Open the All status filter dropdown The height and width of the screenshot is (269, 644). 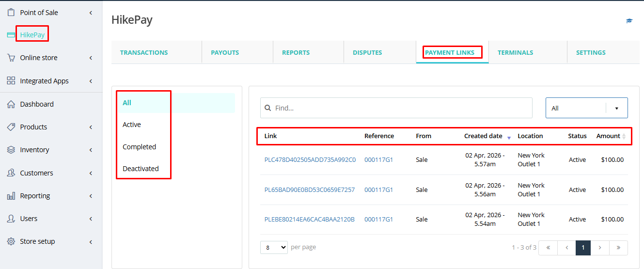pos(586,108)
